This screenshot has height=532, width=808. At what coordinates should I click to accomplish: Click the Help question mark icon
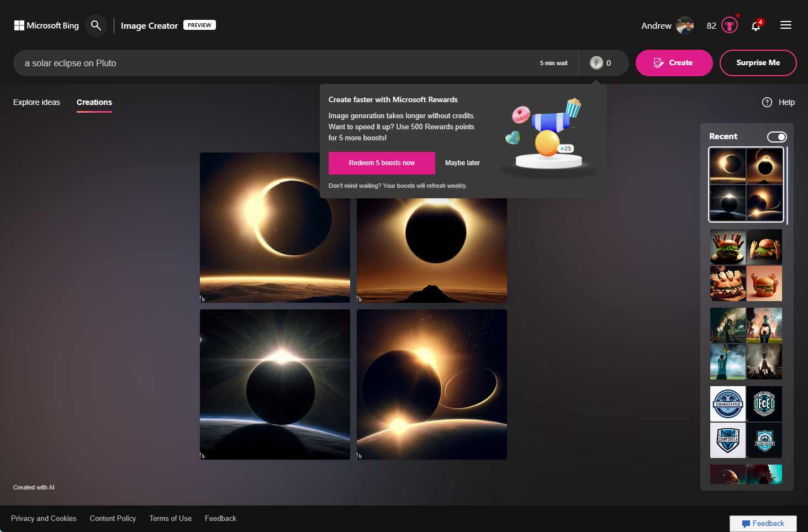click(x=767, y=102)
